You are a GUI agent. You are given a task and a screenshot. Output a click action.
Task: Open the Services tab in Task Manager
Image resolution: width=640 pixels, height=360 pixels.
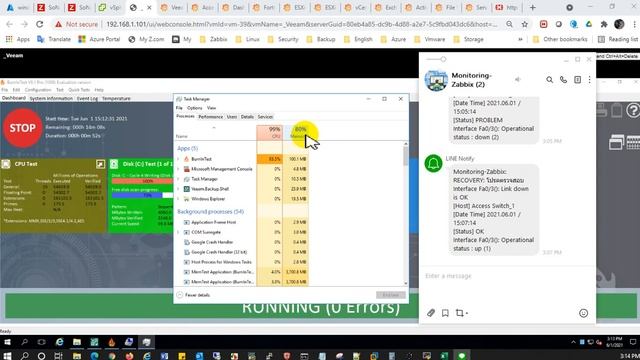(x=265, y=117)
